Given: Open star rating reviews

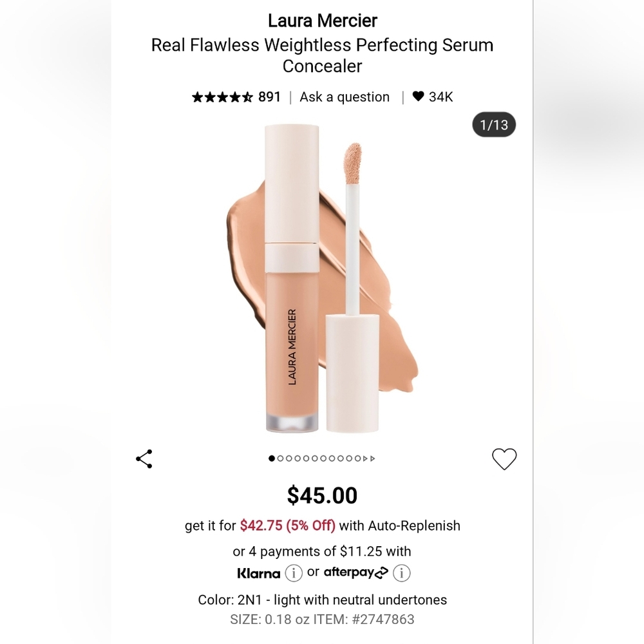Looking at the screenshot, I should pyautogui.click(x=222, y=97).
